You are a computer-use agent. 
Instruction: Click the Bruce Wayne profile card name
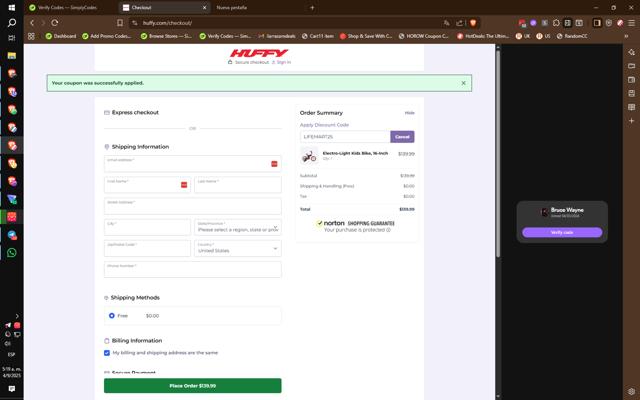(x=567, y=210)
